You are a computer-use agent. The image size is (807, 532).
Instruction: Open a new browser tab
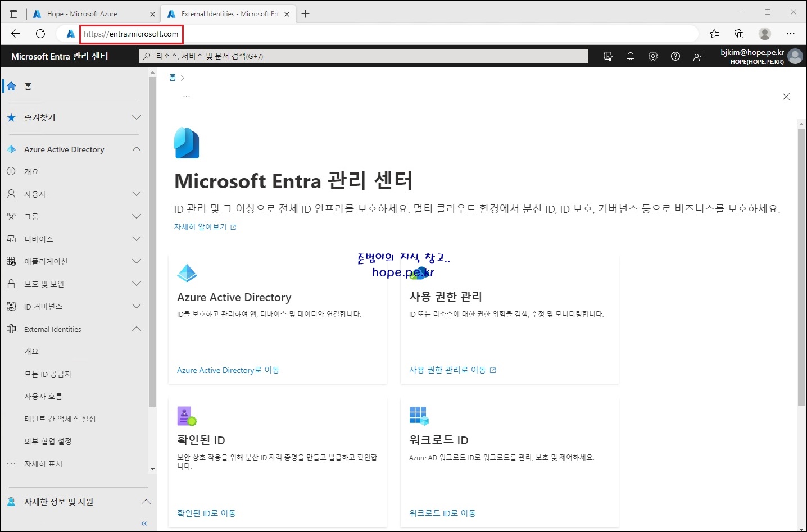coord(305,14)
